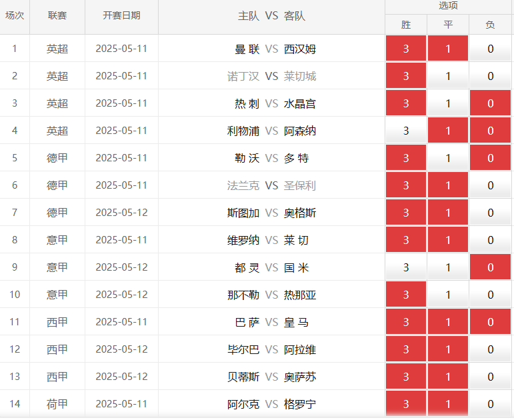This screenshot has width=514, height=420.
Task: Toggle draw option 1 for 阿尔克 VS 格罗宁
Action: (448, 403)
